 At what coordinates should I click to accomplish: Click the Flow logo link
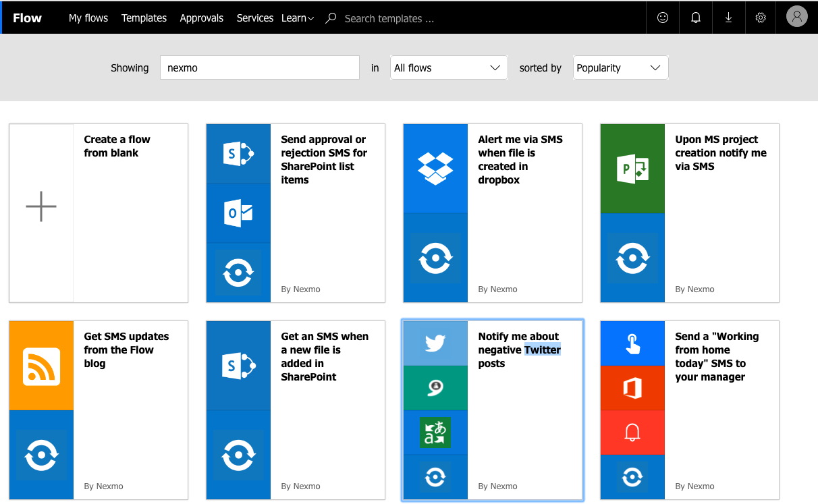[x=28, y=18]
